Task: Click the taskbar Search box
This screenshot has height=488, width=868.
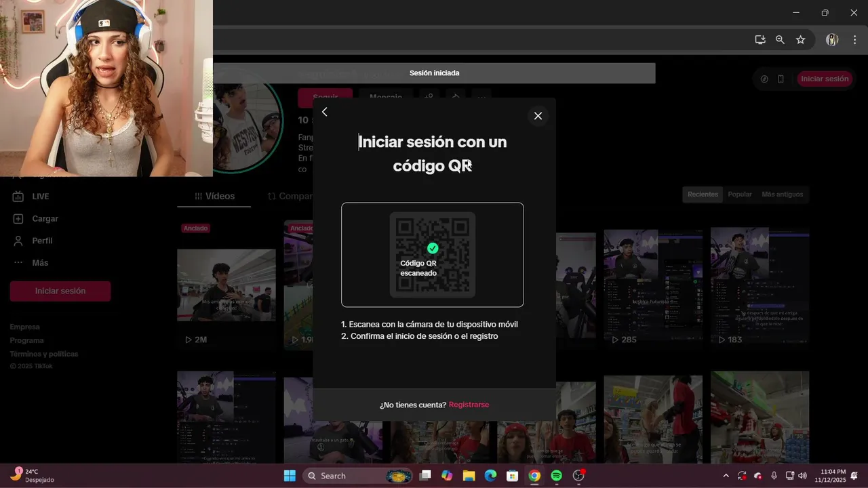Action: click(357, 476)
